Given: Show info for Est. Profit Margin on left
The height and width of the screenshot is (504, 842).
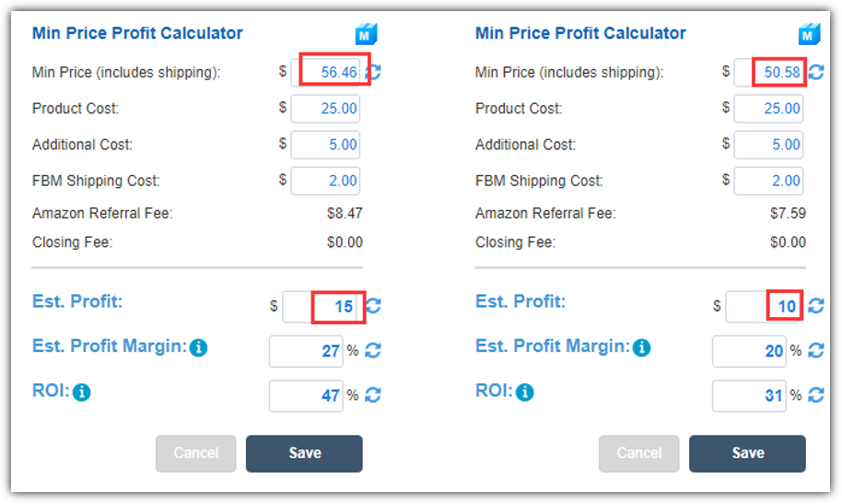Looking at the screenshot, I should pos(199,347).
